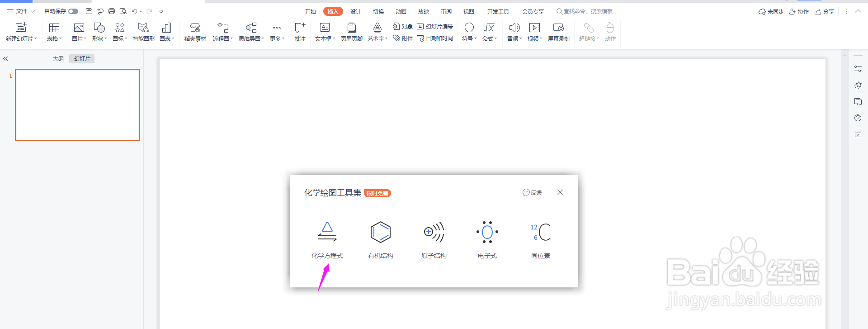868x329 pixels.
Task: Click the command search field
Action: coord(585,11)
